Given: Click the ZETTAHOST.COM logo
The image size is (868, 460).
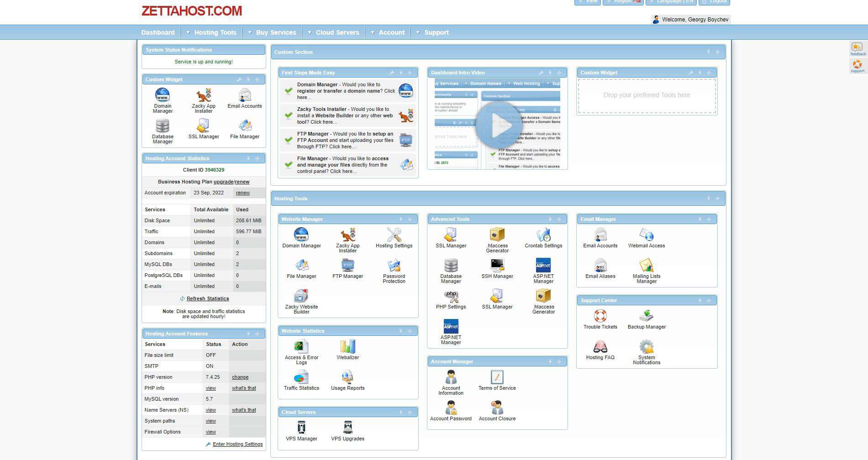Looking at the screenshot, I should 192,11.
